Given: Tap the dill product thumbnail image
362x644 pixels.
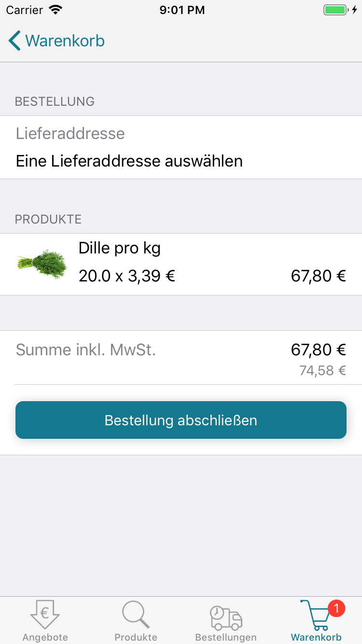Looking at the screenshot, I should pyautogui.click(x=42, y=264).
